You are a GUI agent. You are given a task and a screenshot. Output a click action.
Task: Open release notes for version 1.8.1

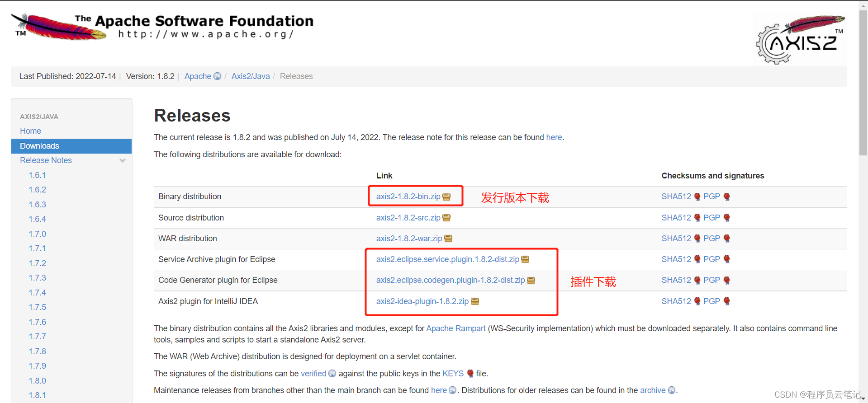pos(38,395)
